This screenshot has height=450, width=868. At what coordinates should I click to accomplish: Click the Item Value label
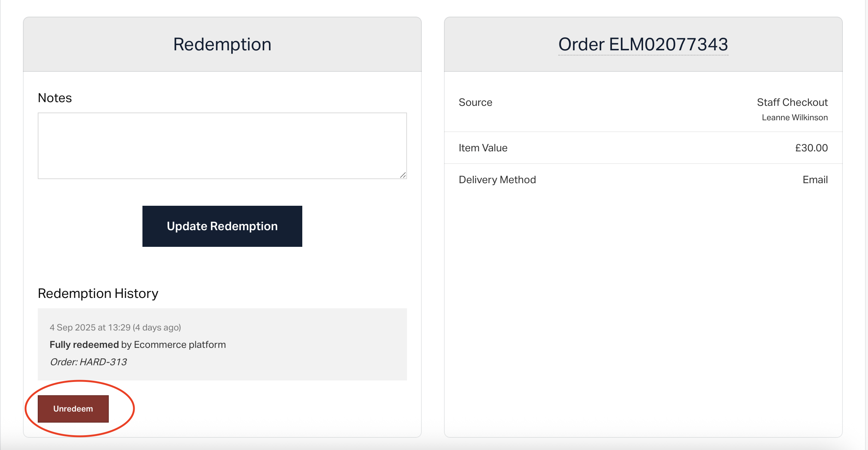point(483,148)
